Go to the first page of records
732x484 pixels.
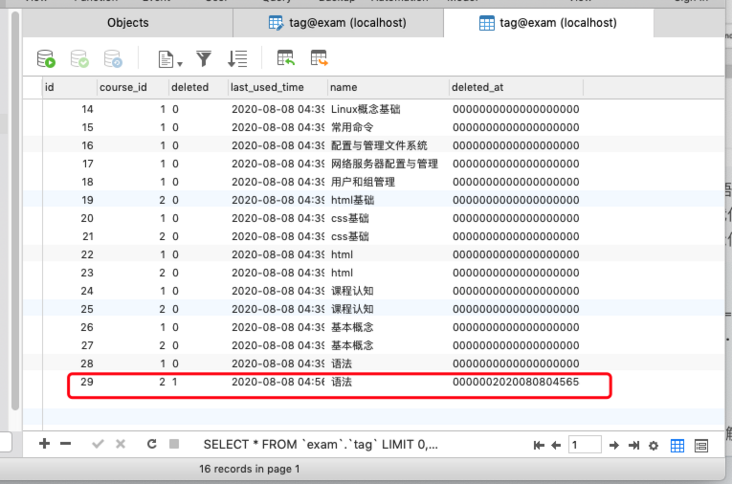(x=539, y=445)
